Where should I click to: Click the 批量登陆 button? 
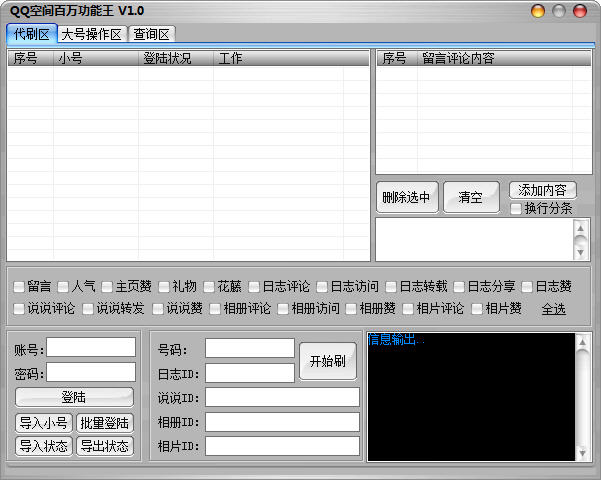point(104,422)
